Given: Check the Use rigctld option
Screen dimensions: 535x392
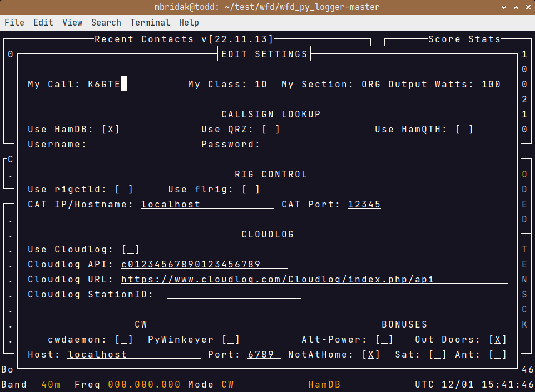Looking at the screenshot, I should click(x=124, y=190).
